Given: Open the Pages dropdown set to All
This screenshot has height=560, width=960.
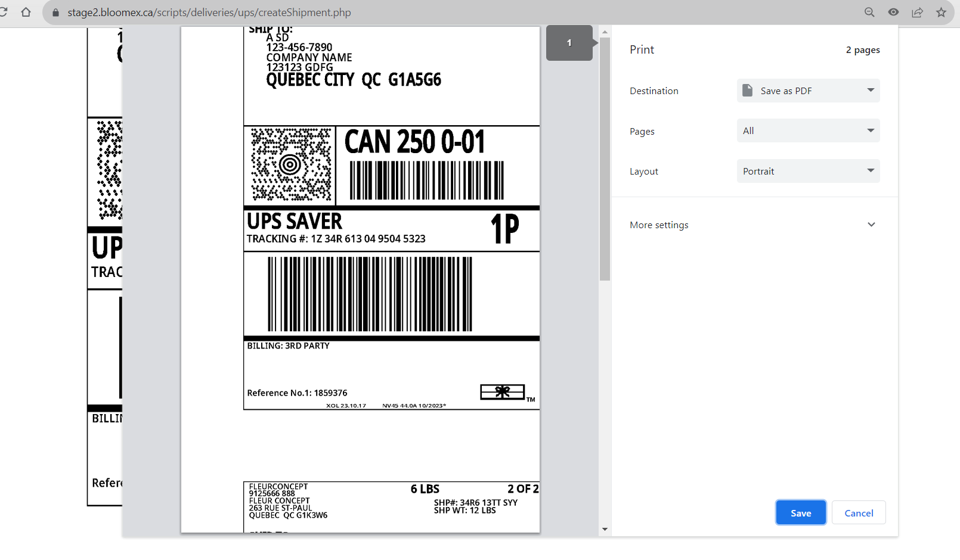Looking at the screenshot, I should click(808, 130).
